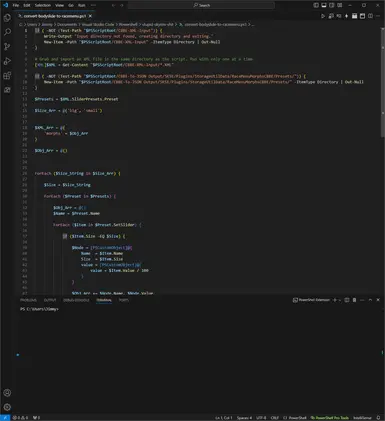This screenshot has width=385, height=421.
Task: Switch to the Debug Console tab
Action: (x=76, y=300)
